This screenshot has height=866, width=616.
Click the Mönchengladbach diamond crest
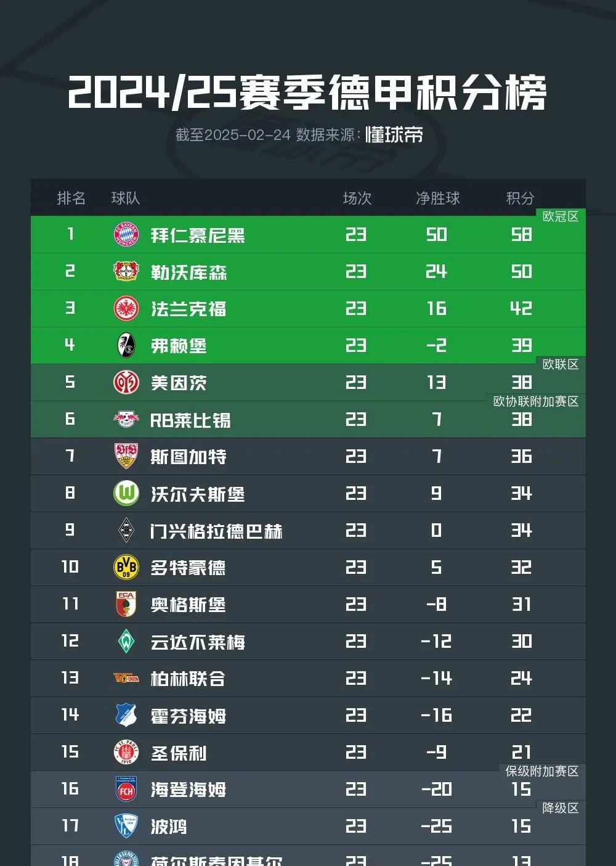click(126, 530)
